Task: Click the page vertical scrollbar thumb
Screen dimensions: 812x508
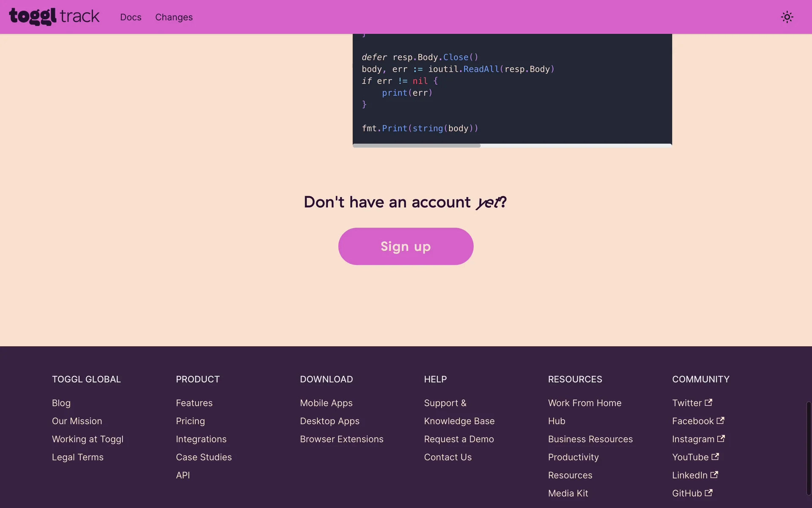Action: tap(808, 449)
